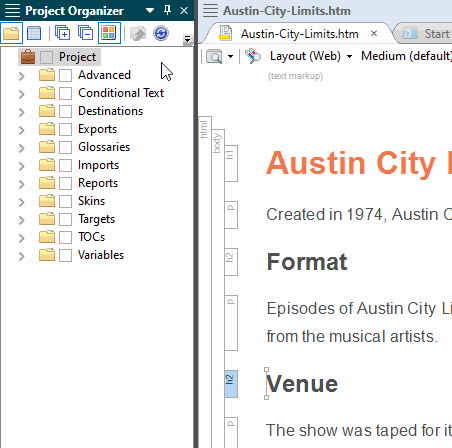Click the Expand All icon
Screen dimensions: 452x448
62,33
